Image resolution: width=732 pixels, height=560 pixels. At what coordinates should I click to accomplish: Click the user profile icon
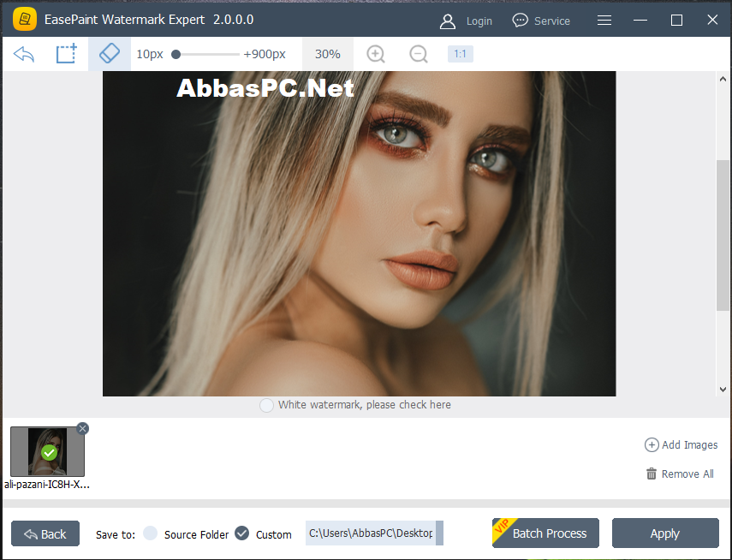[x=447, y=21]
